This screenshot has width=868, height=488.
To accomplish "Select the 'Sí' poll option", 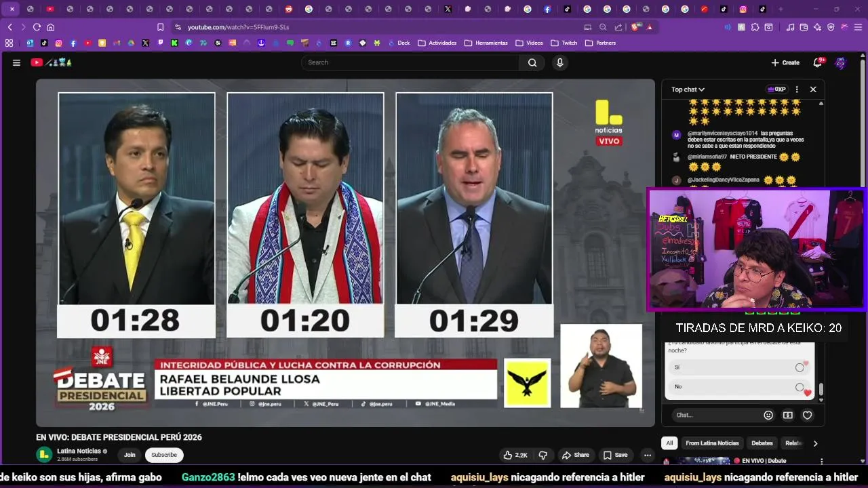I will pos(739,367).
